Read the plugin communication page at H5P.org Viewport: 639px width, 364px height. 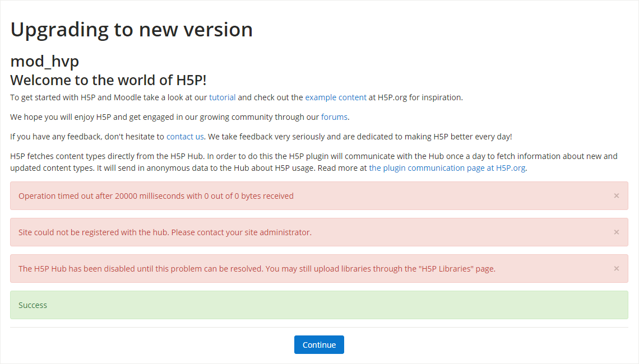[x=447, y=167]
